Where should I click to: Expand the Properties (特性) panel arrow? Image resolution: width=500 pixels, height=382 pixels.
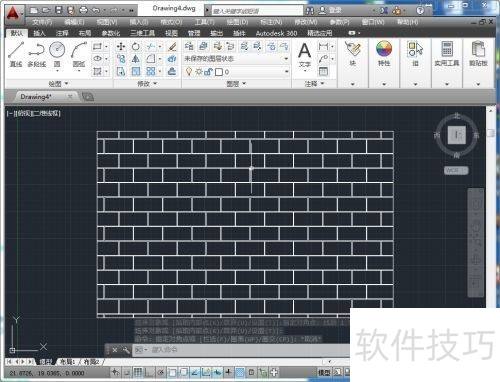point(384,84)
